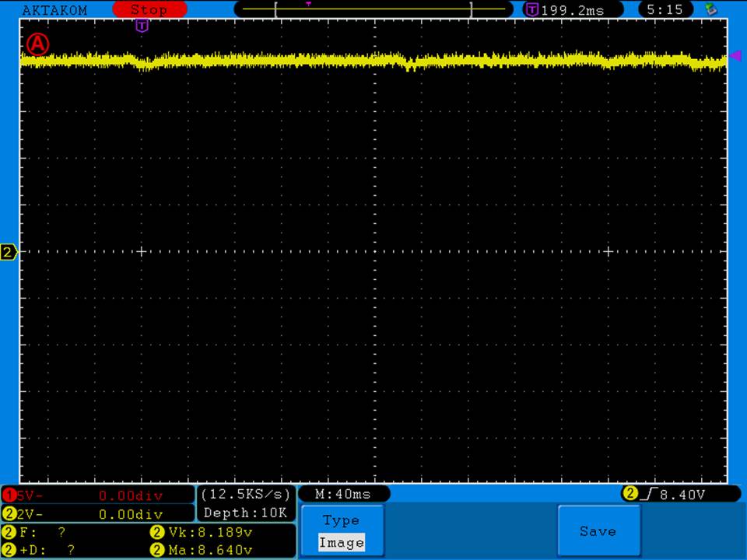Click the 12.5KS/s sample rate readout
The height and width of the screenshot is (560, 747).
click(x=246, y=495)
